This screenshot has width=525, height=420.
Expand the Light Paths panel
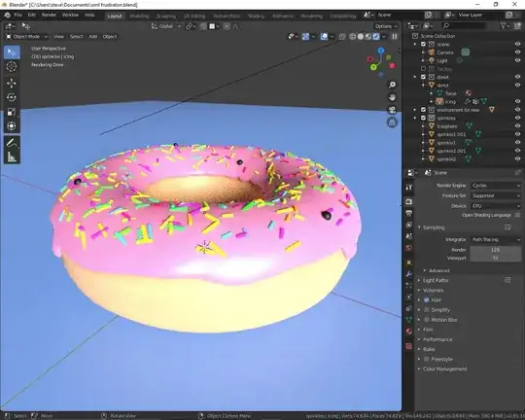(x=436, y=280)
